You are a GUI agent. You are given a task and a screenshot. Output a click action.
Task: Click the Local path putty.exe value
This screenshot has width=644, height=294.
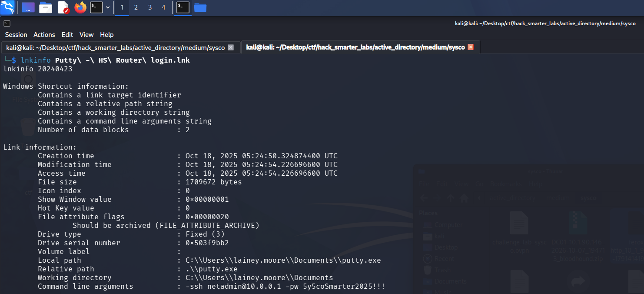[x=283, y=260]
